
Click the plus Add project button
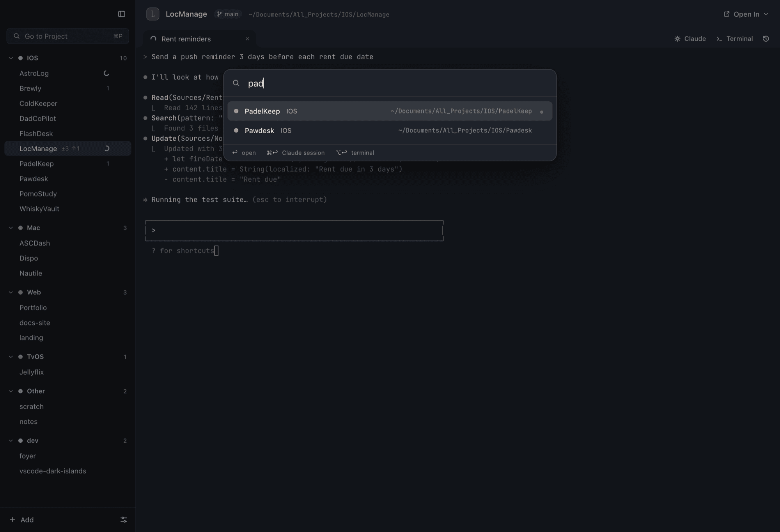click(22, 520)
